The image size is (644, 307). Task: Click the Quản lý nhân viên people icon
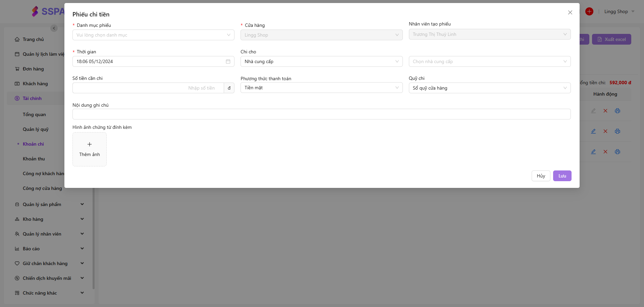point(17,234)
